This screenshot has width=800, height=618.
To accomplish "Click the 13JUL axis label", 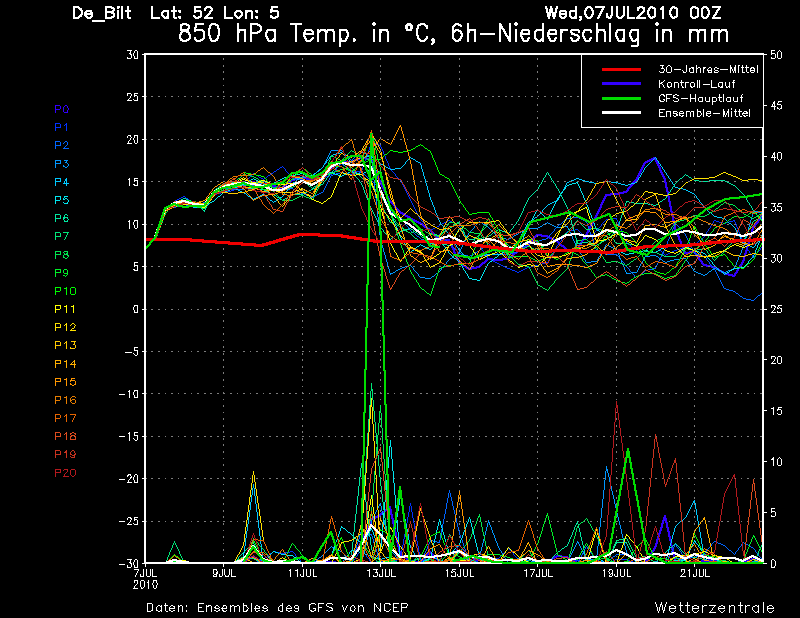I will [x=381, y=573].
